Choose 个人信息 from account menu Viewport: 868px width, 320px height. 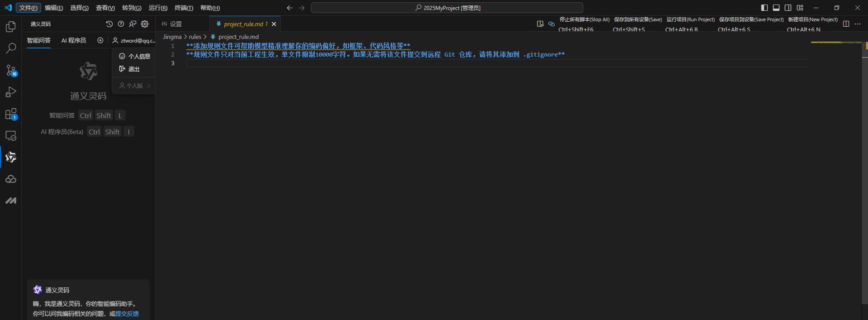134,56
